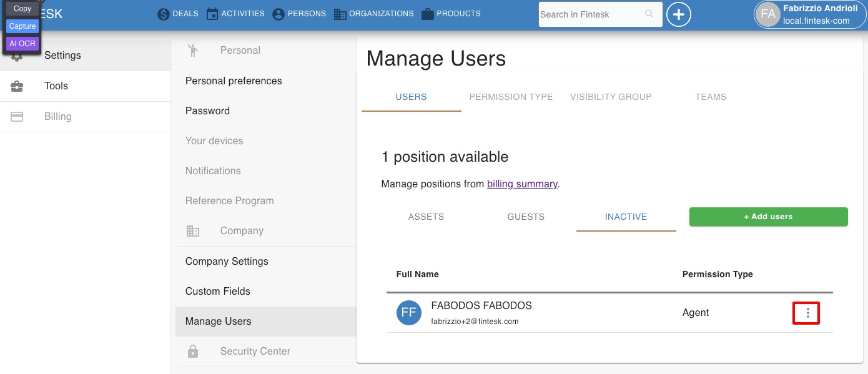Click the Tools briefcase icon in sidebar
868x374 pixels.
click(17, 86)
